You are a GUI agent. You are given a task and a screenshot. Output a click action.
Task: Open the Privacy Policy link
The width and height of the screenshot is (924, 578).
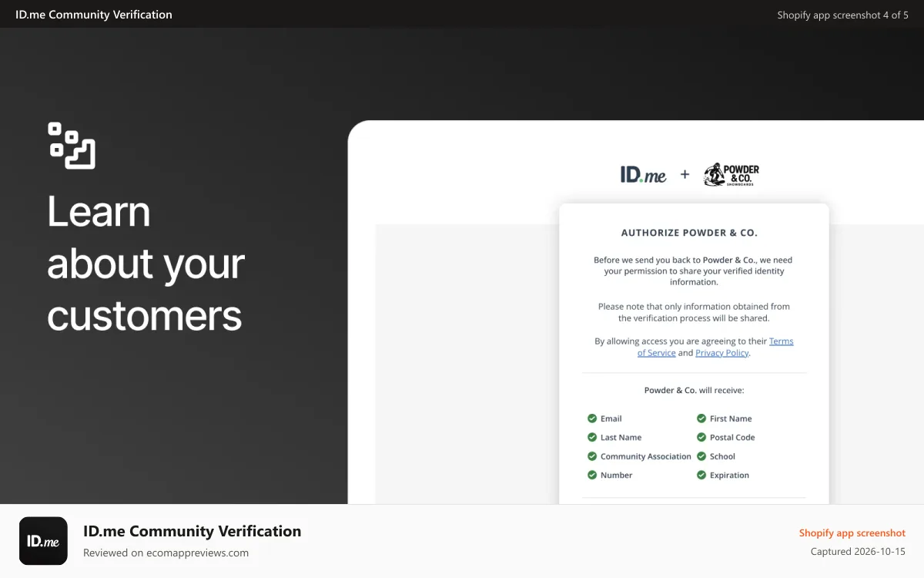(722, 353)
